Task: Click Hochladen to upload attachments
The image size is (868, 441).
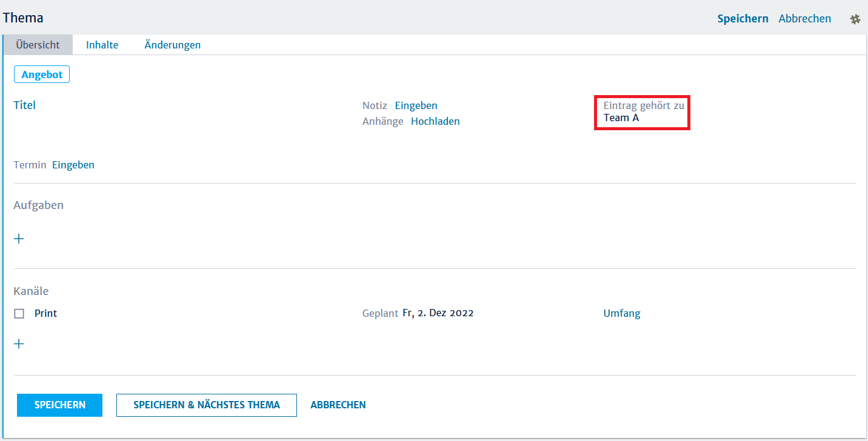Action: pos(435,121)
